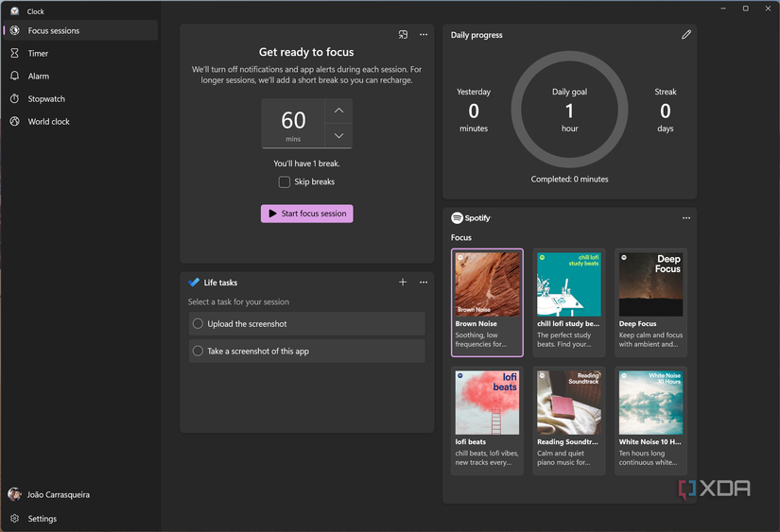Mark the "Take a screenshot of this app" circle
Image resolution: width=780 pixels, height=532 pixels.
pyautogui.click(x=198, y=352)
